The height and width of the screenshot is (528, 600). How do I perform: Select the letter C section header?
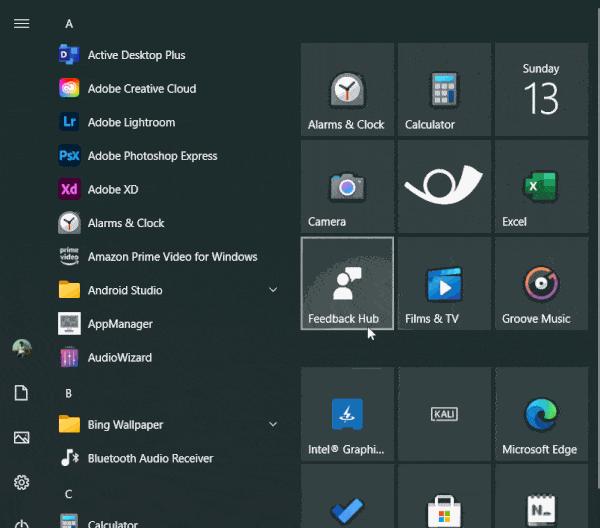(x=68, y=494)
